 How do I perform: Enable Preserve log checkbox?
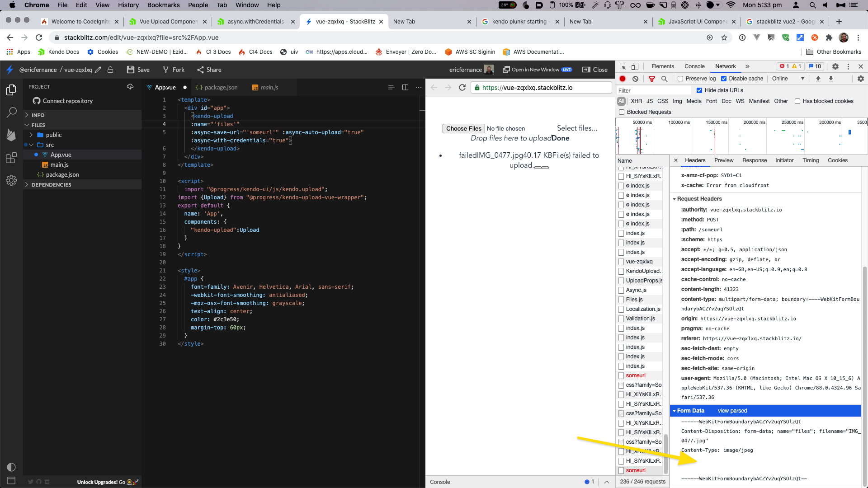tap(680, 79)
